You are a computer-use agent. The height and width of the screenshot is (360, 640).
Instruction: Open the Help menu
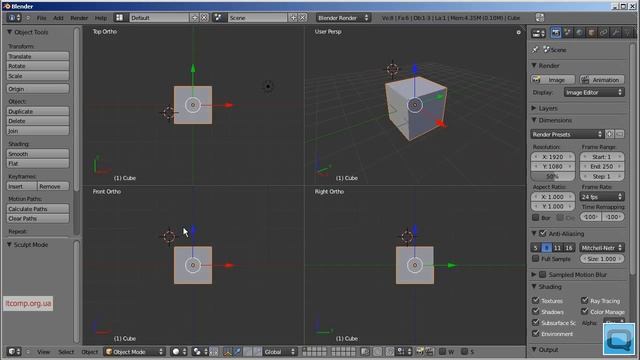(x=100, y=18)
